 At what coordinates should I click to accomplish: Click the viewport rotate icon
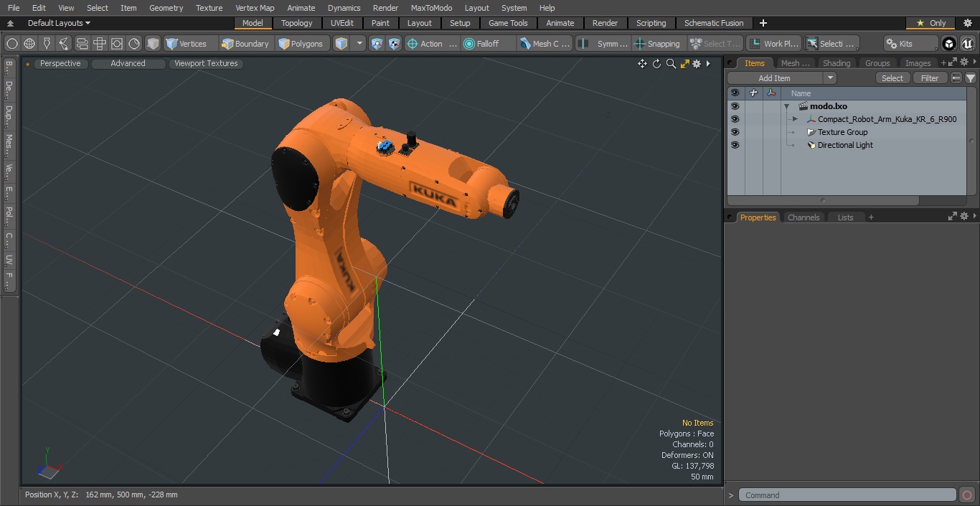point(656,64)
